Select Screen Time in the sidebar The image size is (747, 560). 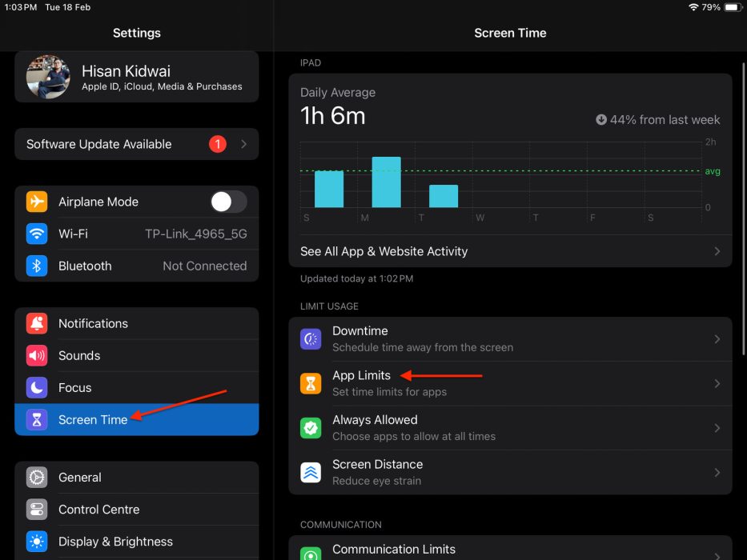[137, 419]
